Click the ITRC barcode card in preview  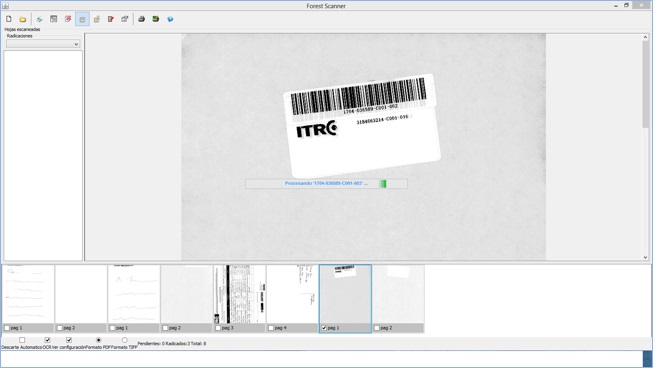click(362, 126)
